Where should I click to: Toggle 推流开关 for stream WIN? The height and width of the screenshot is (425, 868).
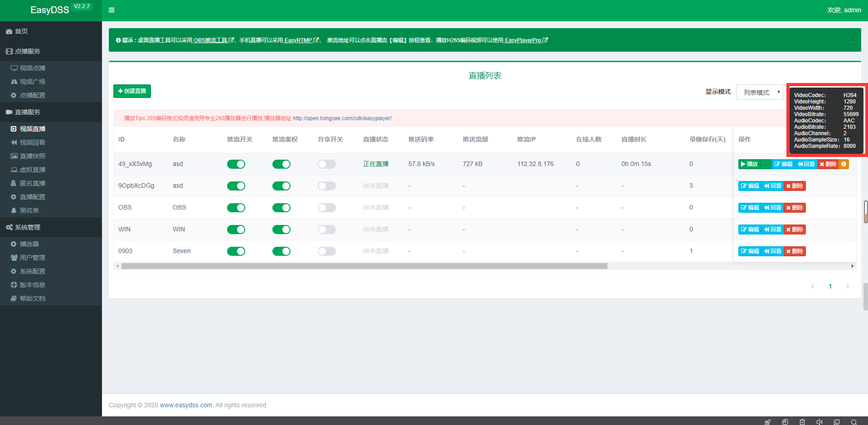pyautogui.click(x=236, y=230)
